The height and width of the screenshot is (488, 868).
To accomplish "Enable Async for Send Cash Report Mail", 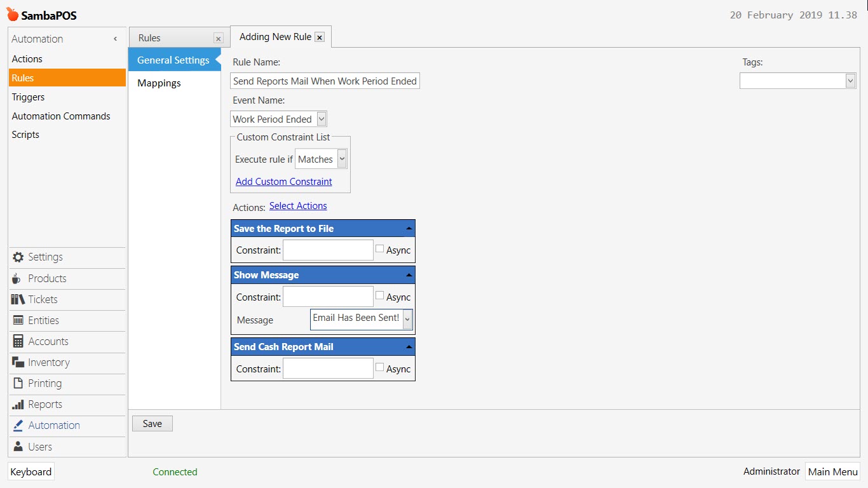I will [379, 366].
